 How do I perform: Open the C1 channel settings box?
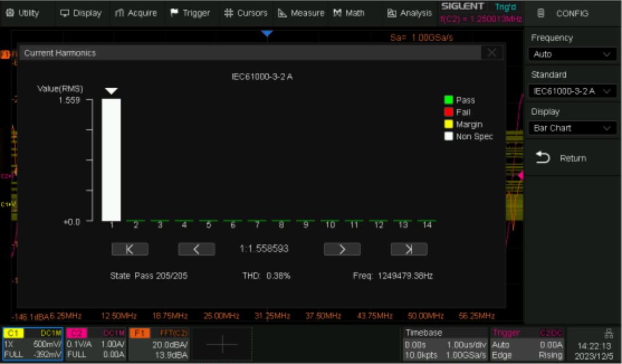[33, 344]
